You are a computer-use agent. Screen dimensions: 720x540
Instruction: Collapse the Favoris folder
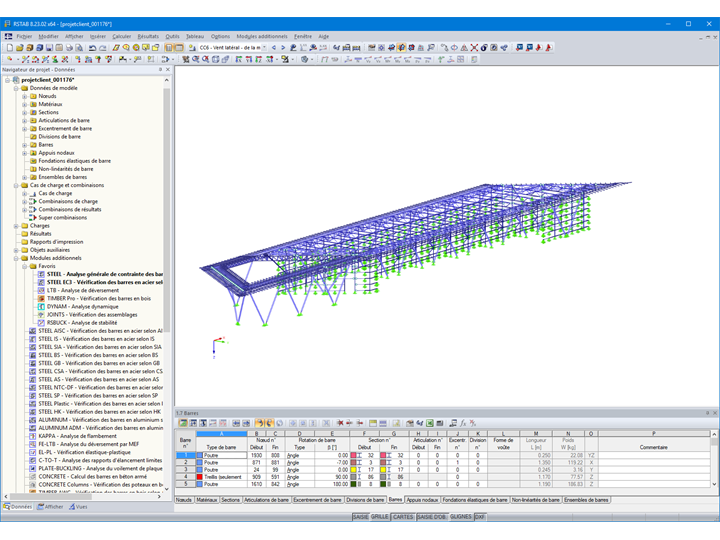(x=25, y=266)
